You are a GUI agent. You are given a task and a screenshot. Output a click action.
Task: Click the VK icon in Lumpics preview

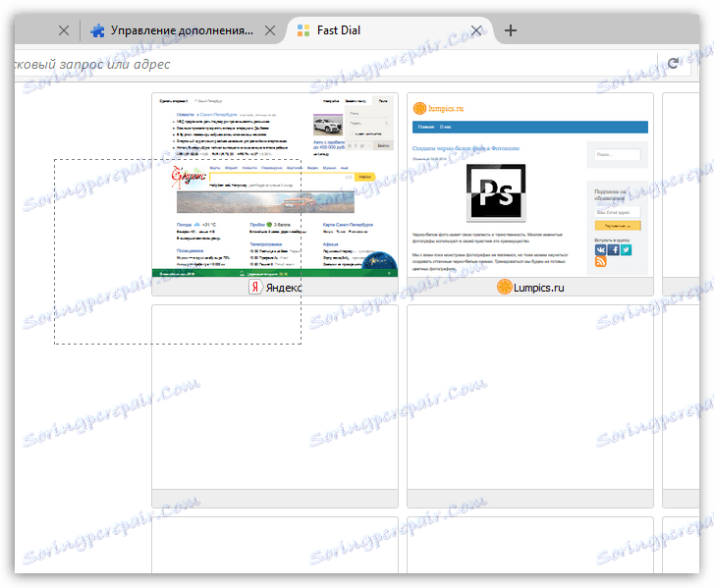click(600, 250)
